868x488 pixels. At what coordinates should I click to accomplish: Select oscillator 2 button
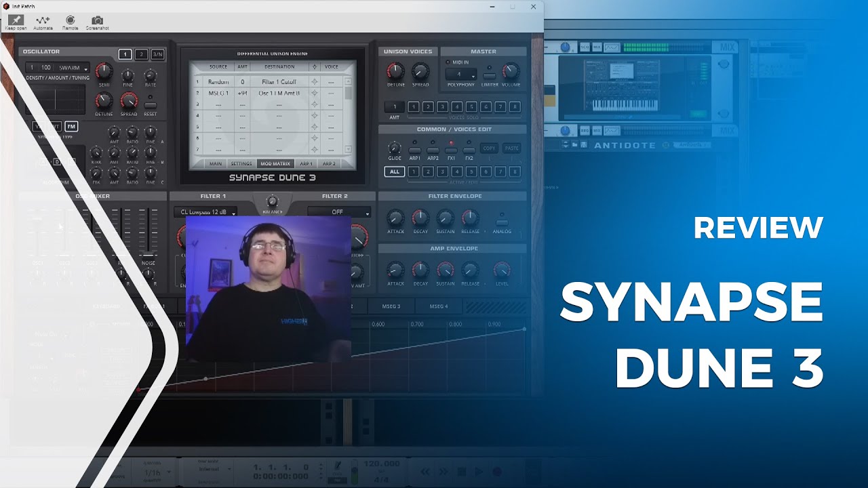141,54
